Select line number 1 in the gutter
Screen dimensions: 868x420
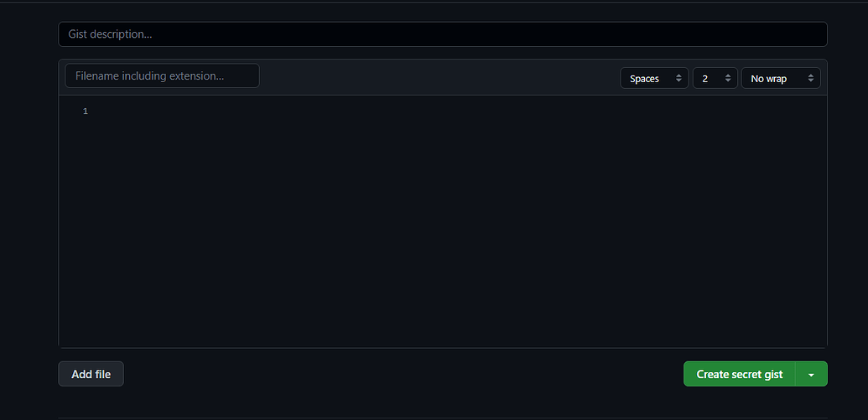pos(86,111)
